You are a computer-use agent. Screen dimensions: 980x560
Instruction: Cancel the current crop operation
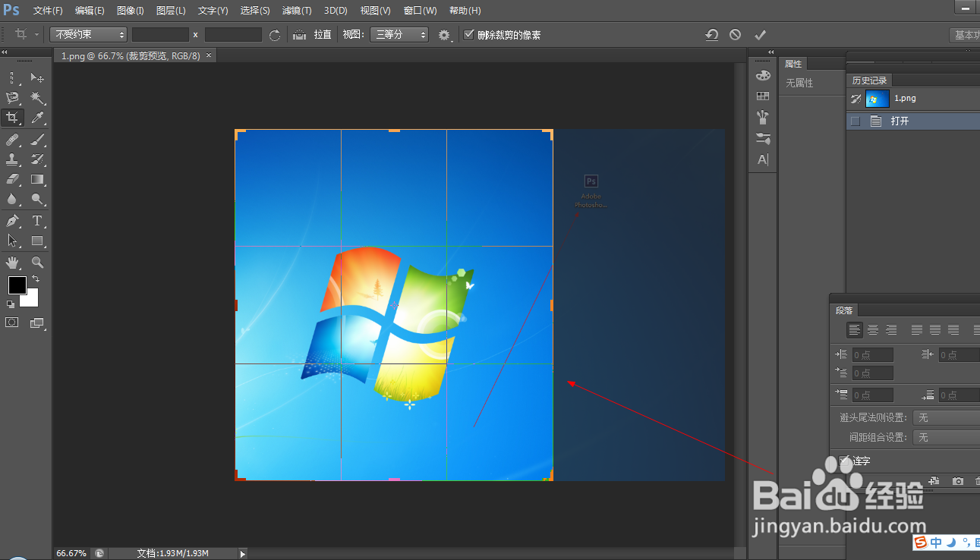[x=735, y=35]
